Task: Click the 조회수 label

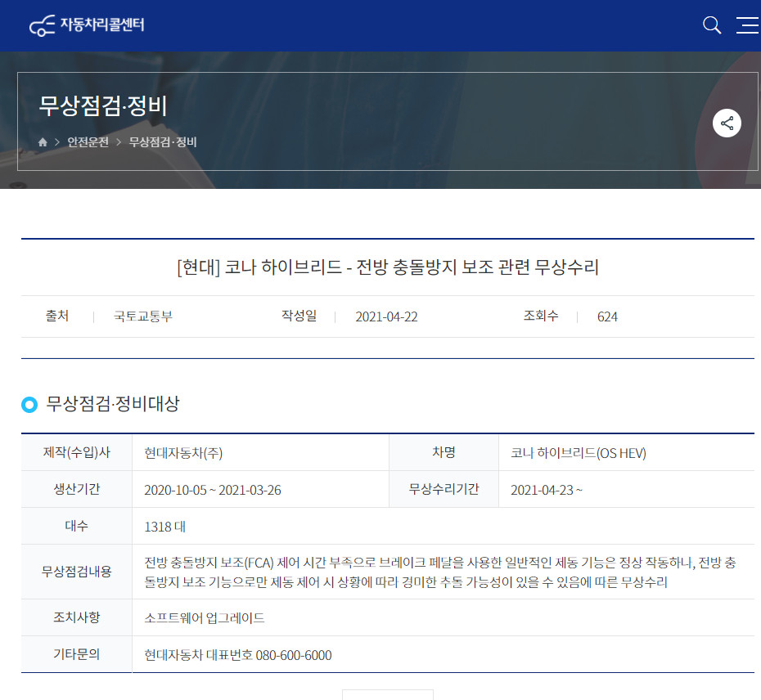Action: click(541, 316)
